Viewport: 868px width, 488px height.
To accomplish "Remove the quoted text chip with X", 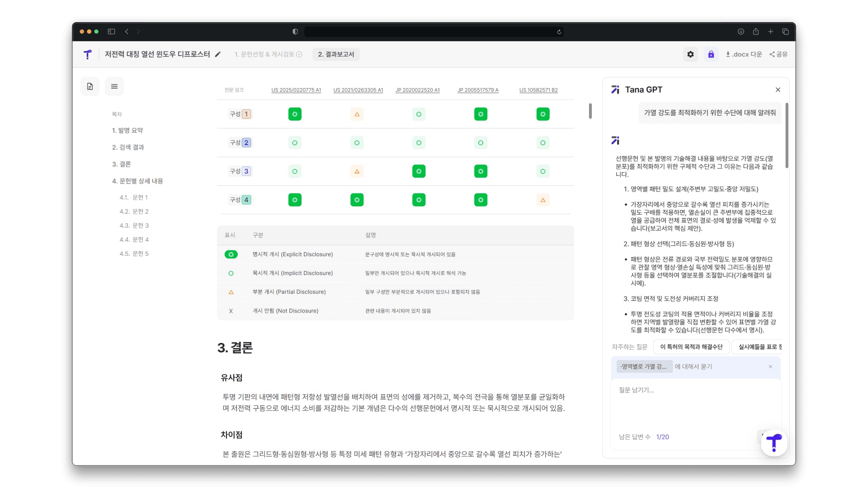I will [770, 366].
